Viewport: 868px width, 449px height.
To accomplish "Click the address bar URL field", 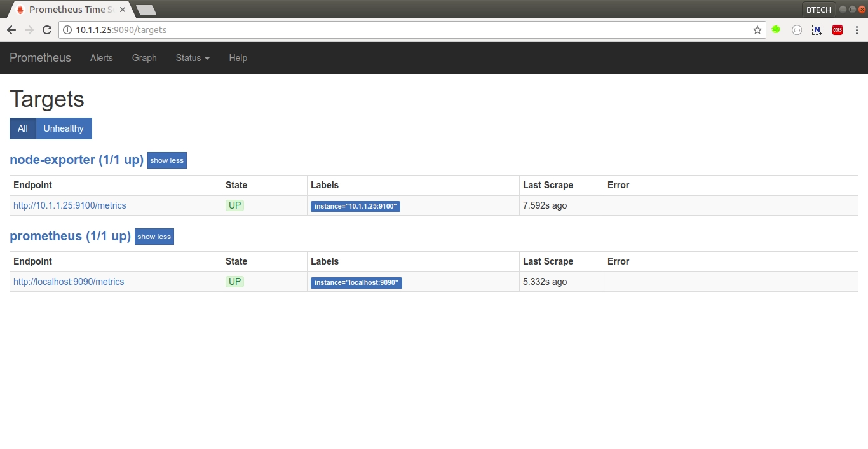I will point(412,30).
